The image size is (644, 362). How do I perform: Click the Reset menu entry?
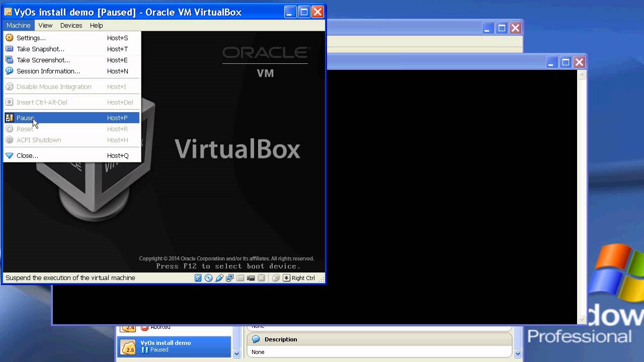point(71,129)
